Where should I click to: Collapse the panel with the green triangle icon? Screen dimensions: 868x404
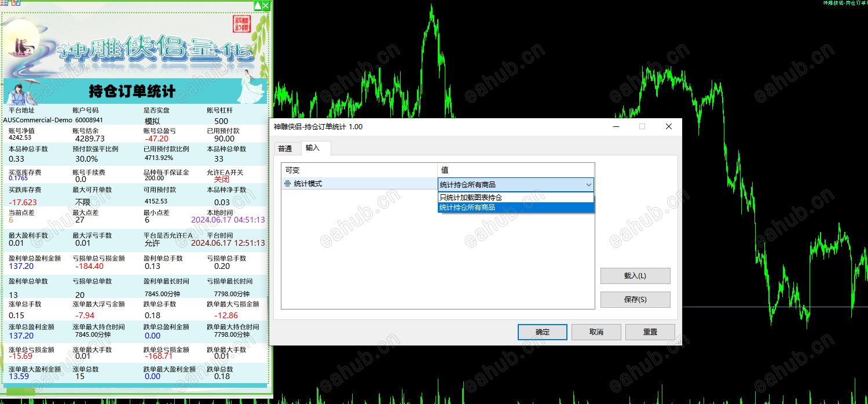(258, 5)
